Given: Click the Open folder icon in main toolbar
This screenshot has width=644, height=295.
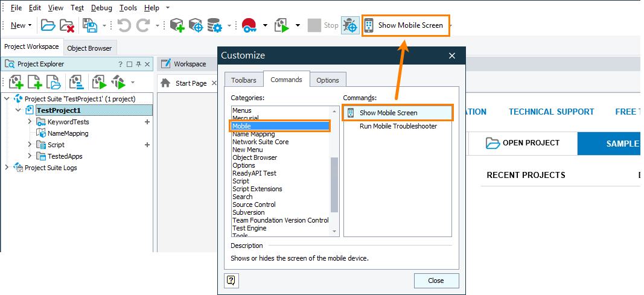Looking at the screenshot, I should click(48, 25).
